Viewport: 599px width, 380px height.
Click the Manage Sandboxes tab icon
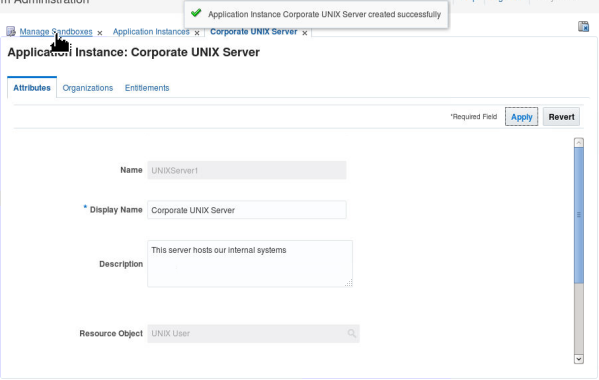point(11,31)
